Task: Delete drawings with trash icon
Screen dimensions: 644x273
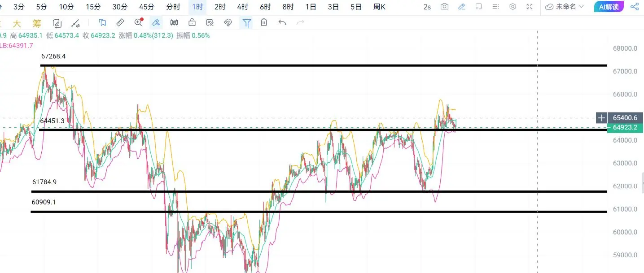Action: [264, 22]
